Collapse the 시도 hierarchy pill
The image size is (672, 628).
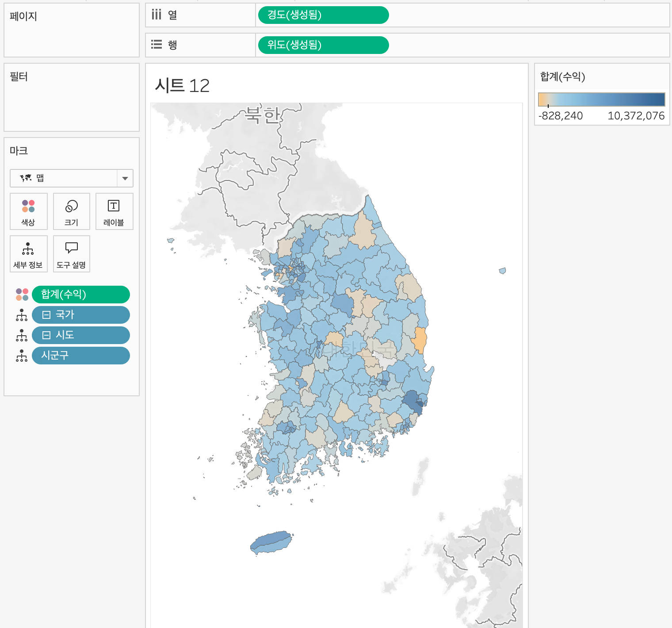(46, 335)
